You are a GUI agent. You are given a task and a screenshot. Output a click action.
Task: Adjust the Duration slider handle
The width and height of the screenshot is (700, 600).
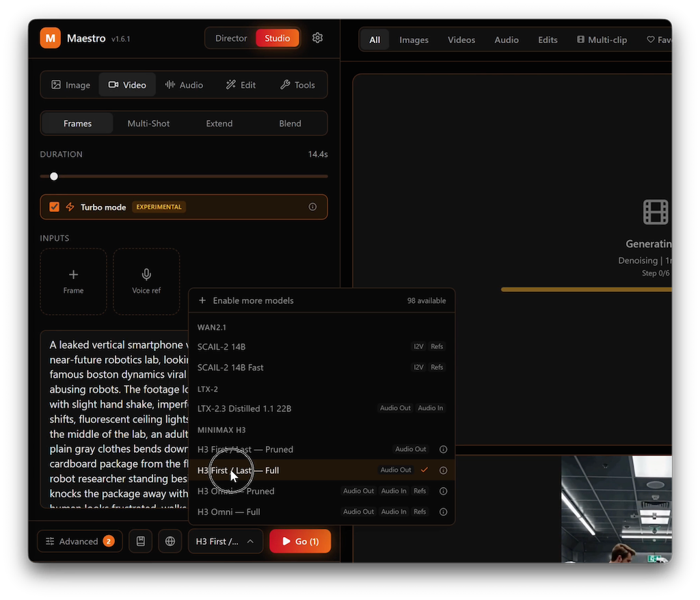tap(54, 177)
